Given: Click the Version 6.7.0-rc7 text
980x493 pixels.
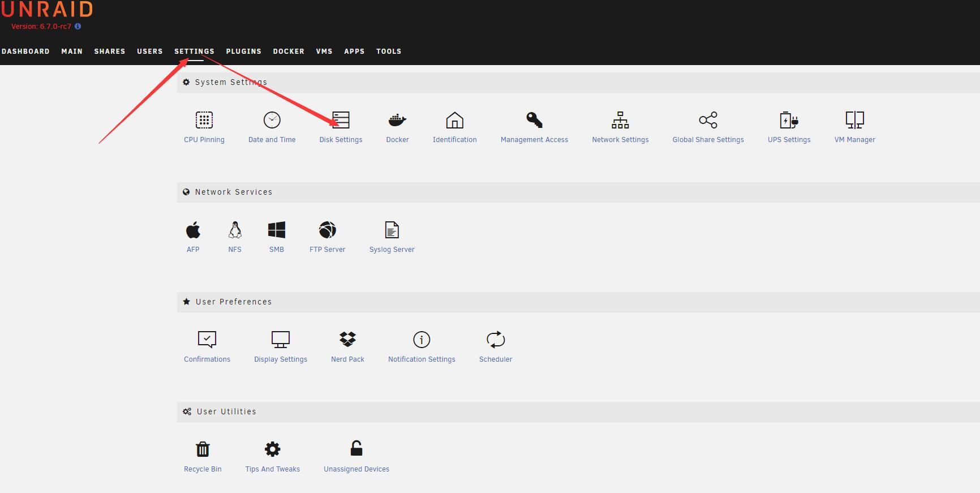Looking at the screenshot, I should click(x=41, y=27).
